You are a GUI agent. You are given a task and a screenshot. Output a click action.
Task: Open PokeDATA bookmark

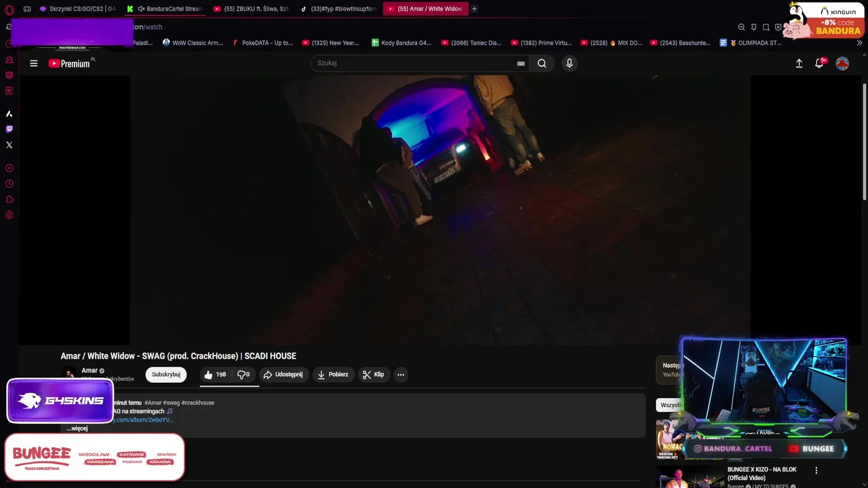coord(262,43)
